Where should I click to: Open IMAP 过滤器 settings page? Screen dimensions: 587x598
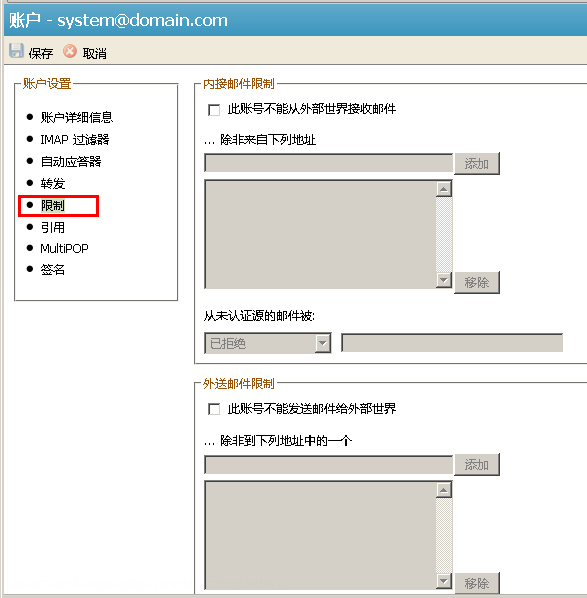pyautogui.click(x=75, y=140)
